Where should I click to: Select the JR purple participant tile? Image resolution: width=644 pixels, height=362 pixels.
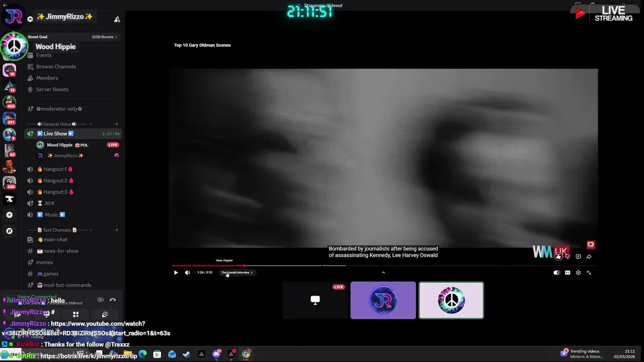383,300
